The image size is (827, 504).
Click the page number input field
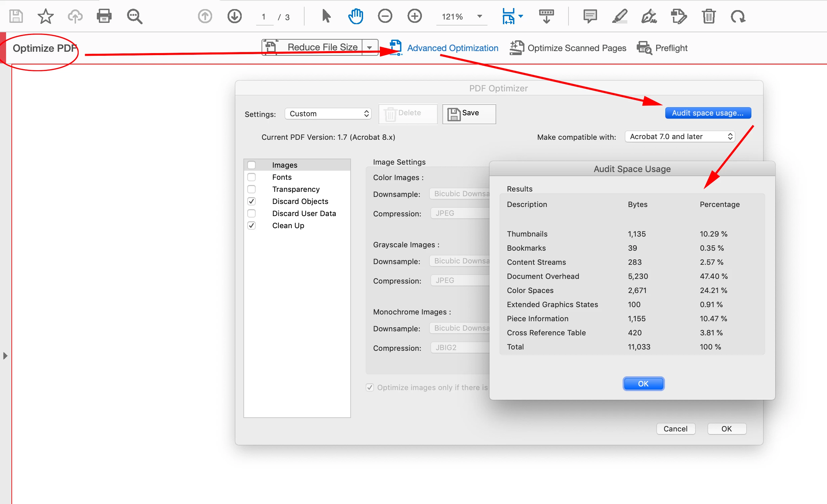coord(264,17)
